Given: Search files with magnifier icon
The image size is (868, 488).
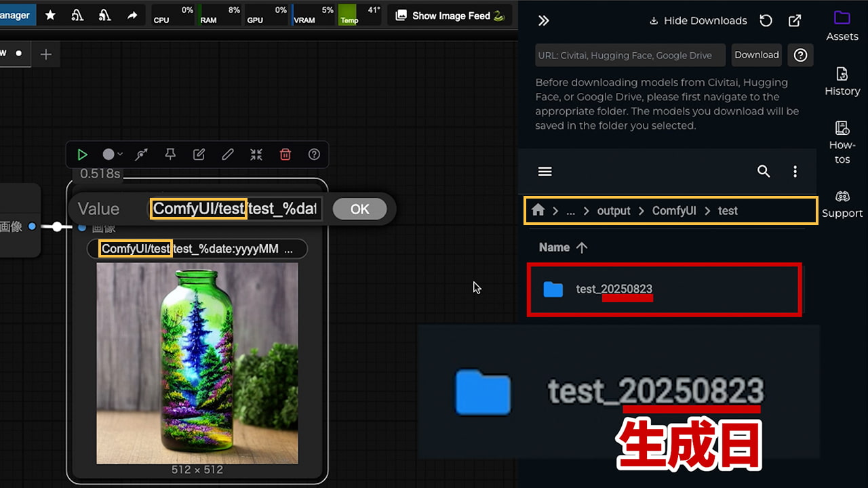Looking at the screenshot, I should coord(764,171).
